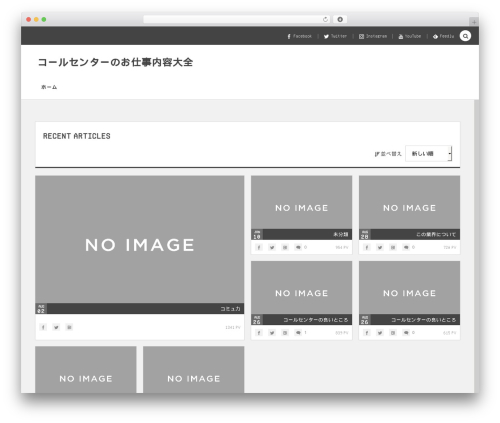Open comments on the この業界について card
The width and height of the screenshot is (500, 423).
click(406, 247)
